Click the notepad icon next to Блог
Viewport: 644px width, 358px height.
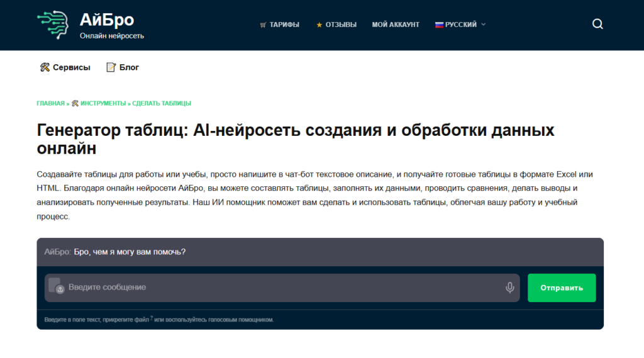(x=111, y=67)
